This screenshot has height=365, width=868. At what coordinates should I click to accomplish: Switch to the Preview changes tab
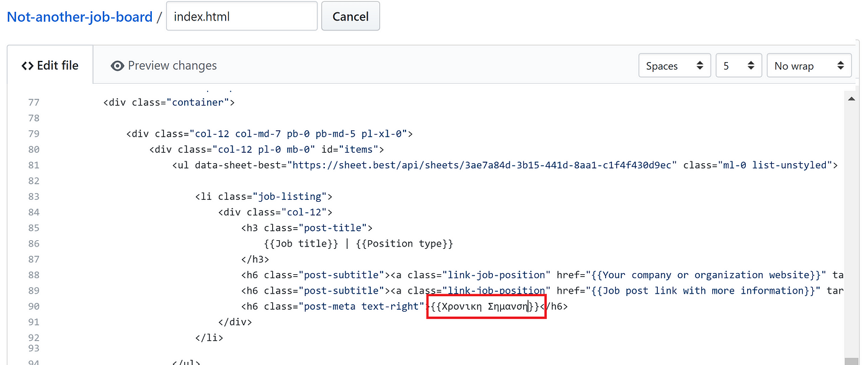[x=164, y=65]
